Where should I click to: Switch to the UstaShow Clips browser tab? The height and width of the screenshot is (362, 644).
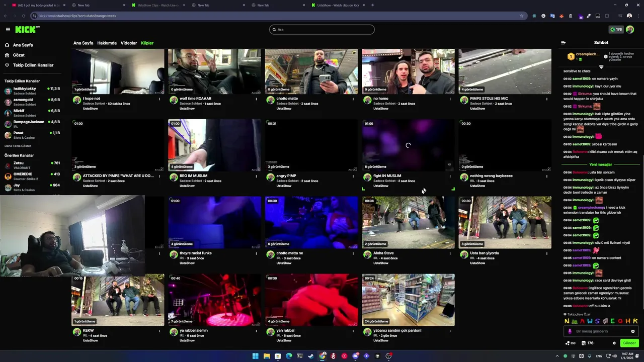coord(158,5)
